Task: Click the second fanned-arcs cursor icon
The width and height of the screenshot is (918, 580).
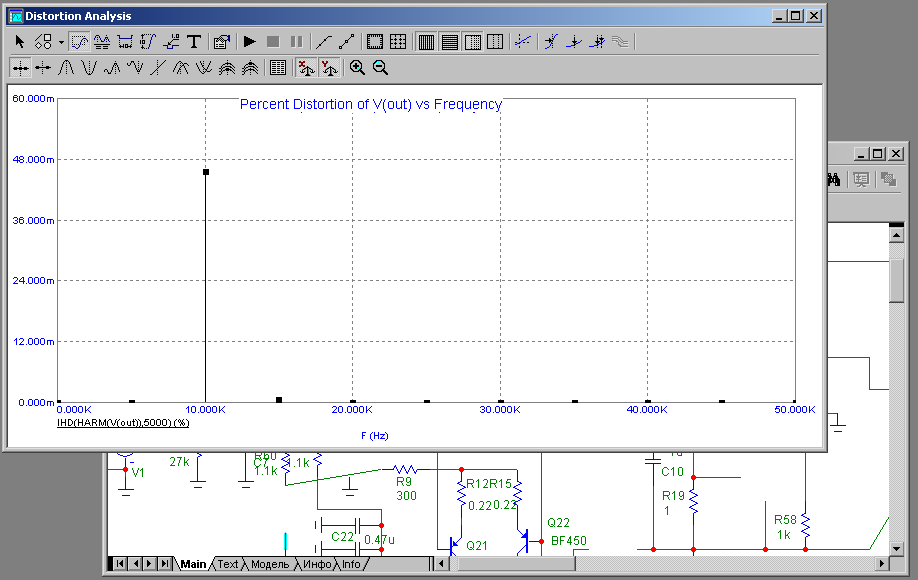Action: [250, 68]
